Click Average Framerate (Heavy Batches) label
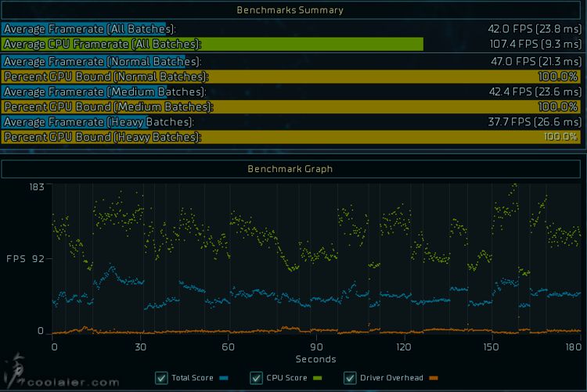 [99, 122]
